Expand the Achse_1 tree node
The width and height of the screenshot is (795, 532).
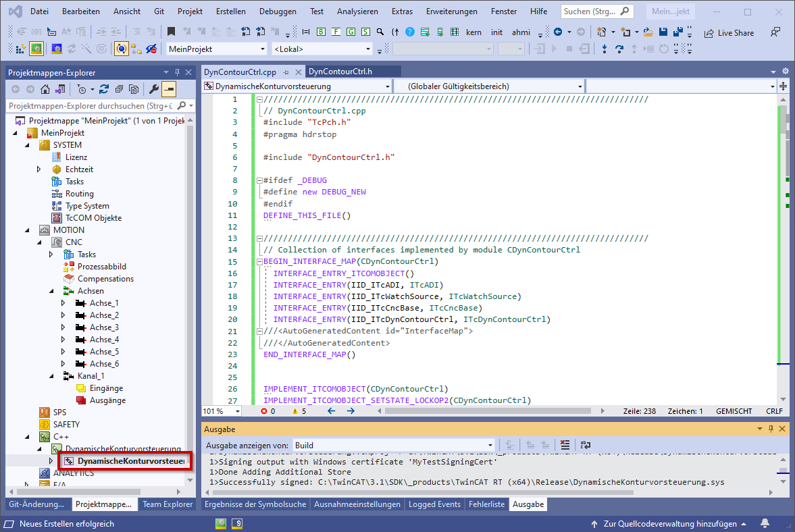click(x=63, y=303)
